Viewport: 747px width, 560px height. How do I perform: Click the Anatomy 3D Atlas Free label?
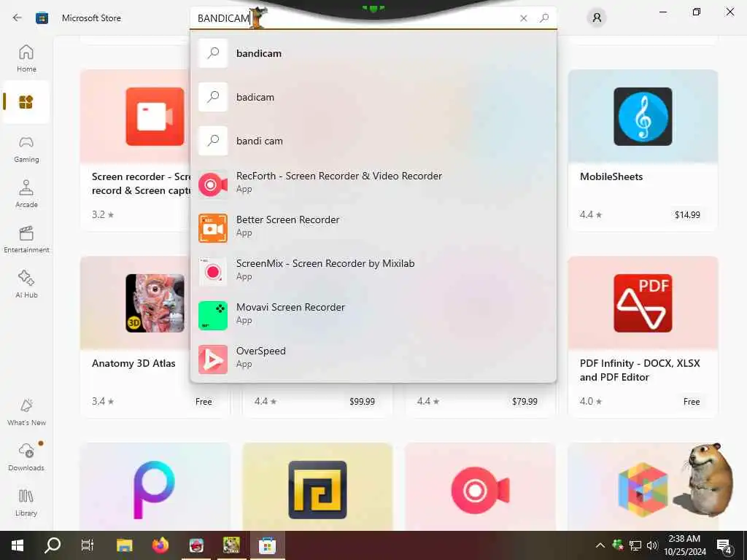pyautogui.click(x=204, y=402)
